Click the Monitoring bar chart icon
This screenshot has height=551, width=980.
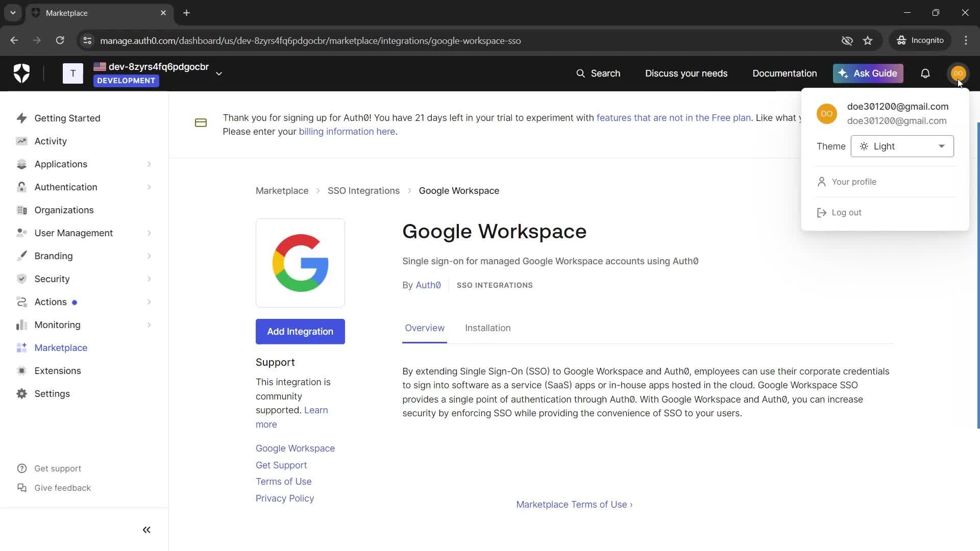click(21, 325)
